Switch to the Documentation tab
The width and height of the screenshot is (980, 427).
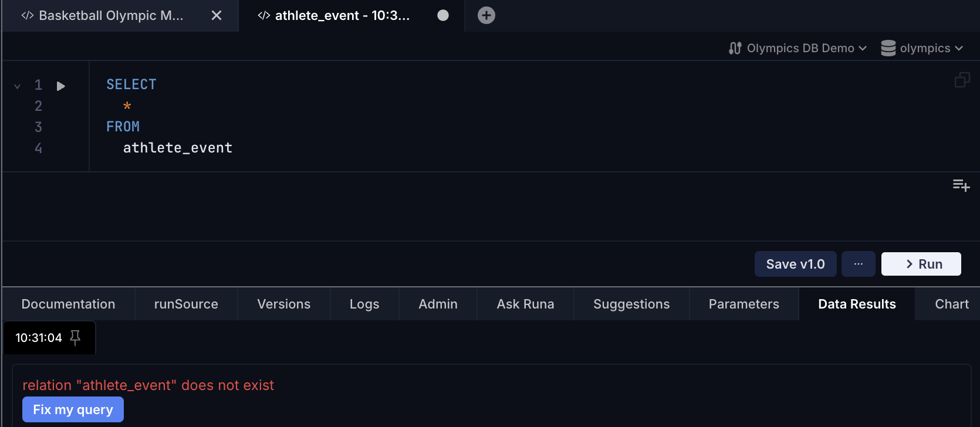68,304
